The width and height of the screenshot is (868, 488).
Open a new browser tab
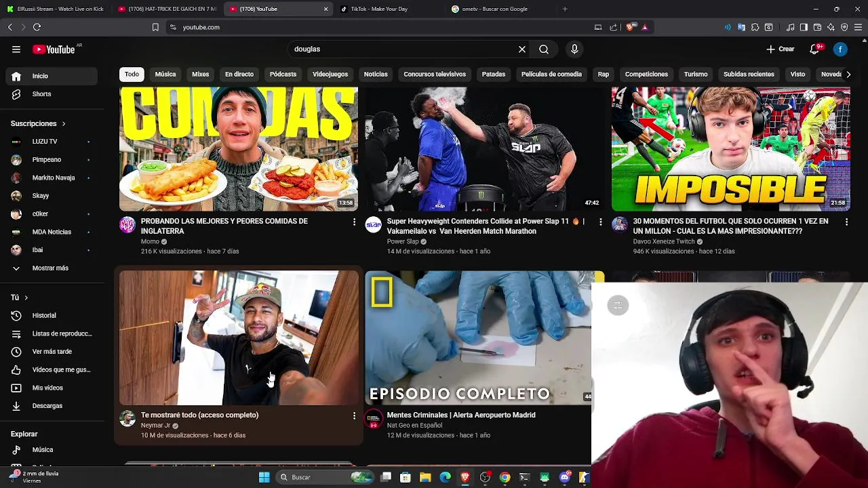[564, 9]
